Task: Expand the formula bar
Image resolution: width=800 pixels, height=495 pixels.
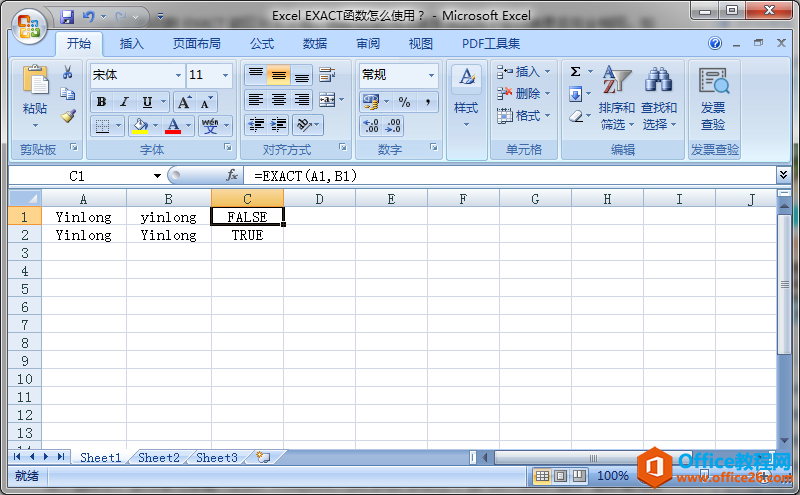Action: point(783,175)
